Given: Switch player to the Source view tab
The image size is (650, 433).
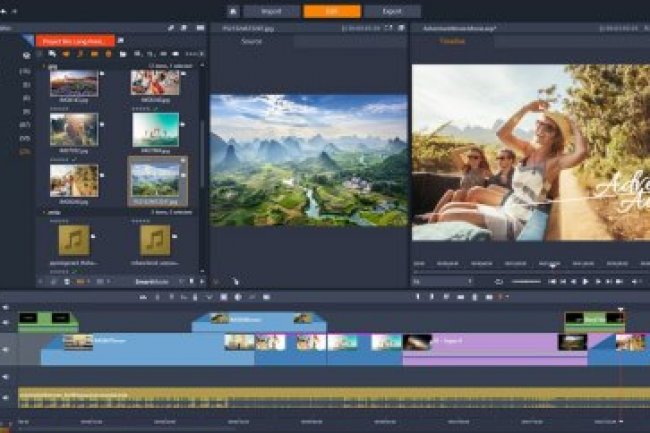Looking at the screenshot, I should pos(252,41).
